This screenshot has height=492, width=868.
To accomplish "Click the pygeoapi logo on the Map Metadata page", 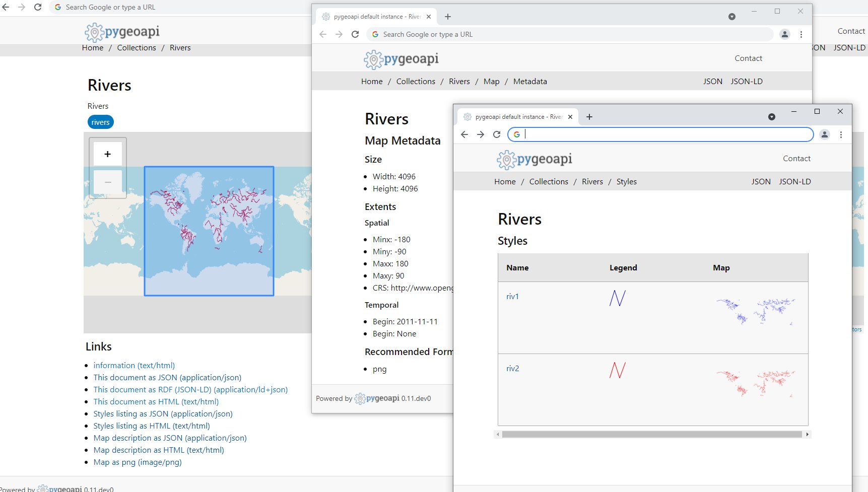I will coord(402,58).
